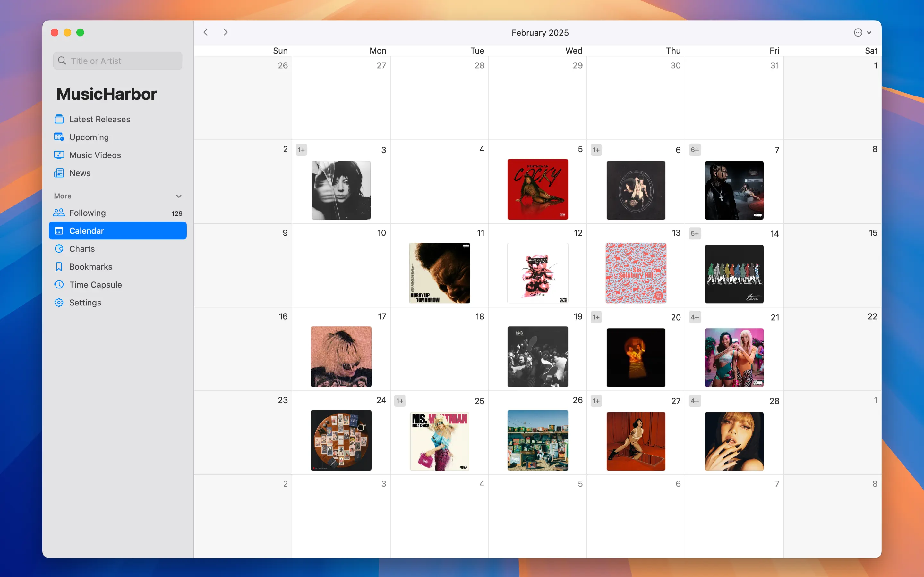This screenshot has width=924, height=577.
Task: Open Settings via the gear icon
Action: [59, 302]
